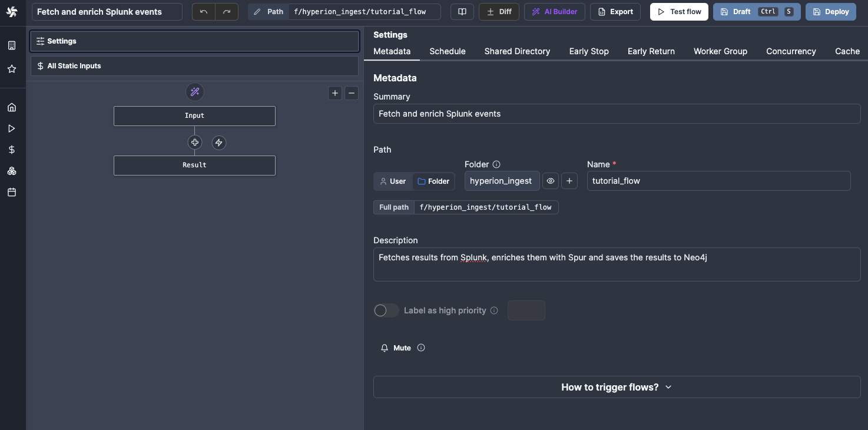Screen dimensions: 868x430
Task: Open trigger options via the lightning bolt icon
Action: click(x=218, y=142)
